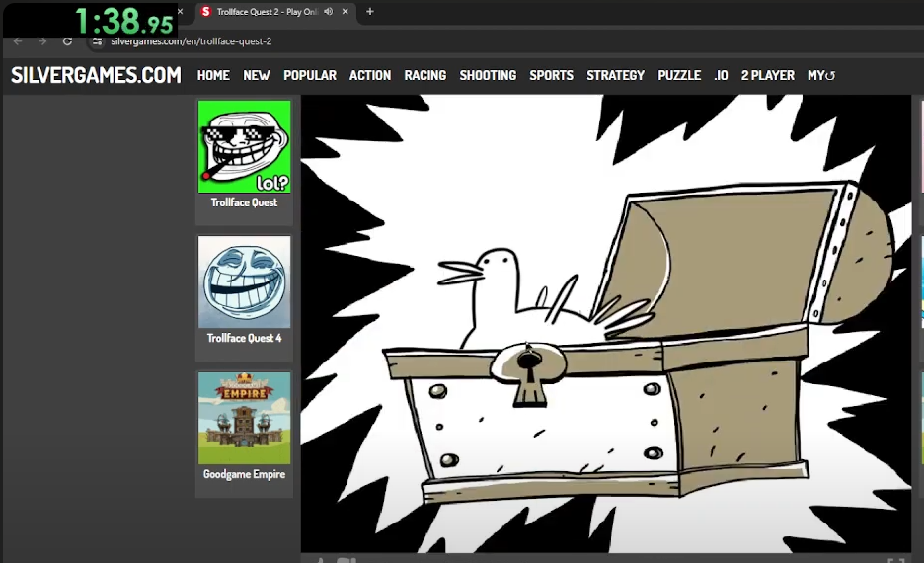Open the SPORTS category
The width and height of the screenshot is (924, 563).
pyautogui.click(x=551, y=75)
